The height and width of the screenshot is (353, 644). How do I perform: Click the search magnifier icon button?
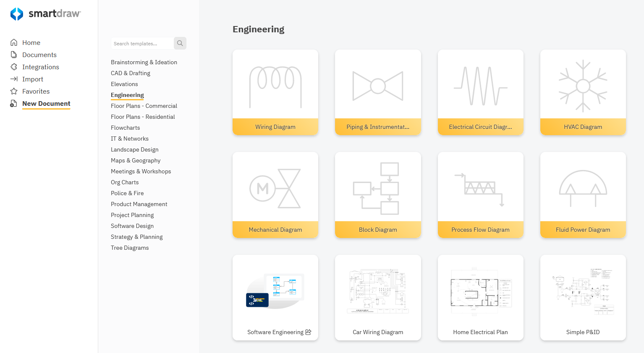[180, 43]
